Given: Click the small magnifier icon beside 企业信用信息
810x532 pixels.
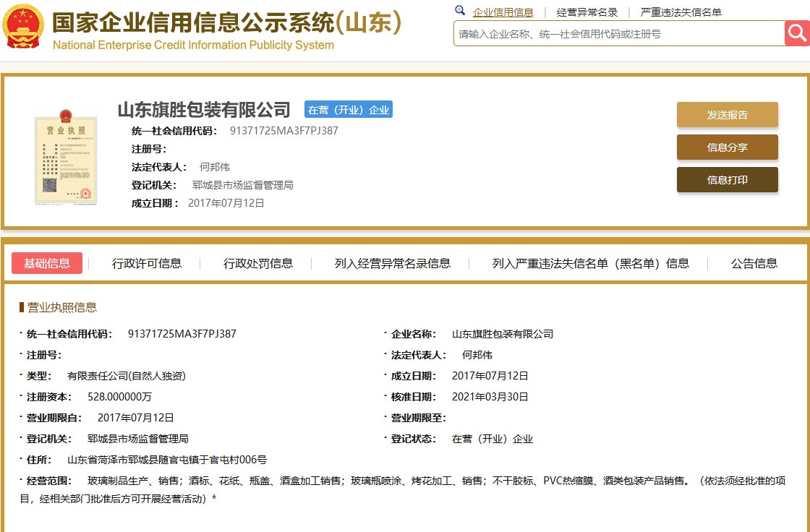Looking at the screenshot, I should [x=460, y=10].
